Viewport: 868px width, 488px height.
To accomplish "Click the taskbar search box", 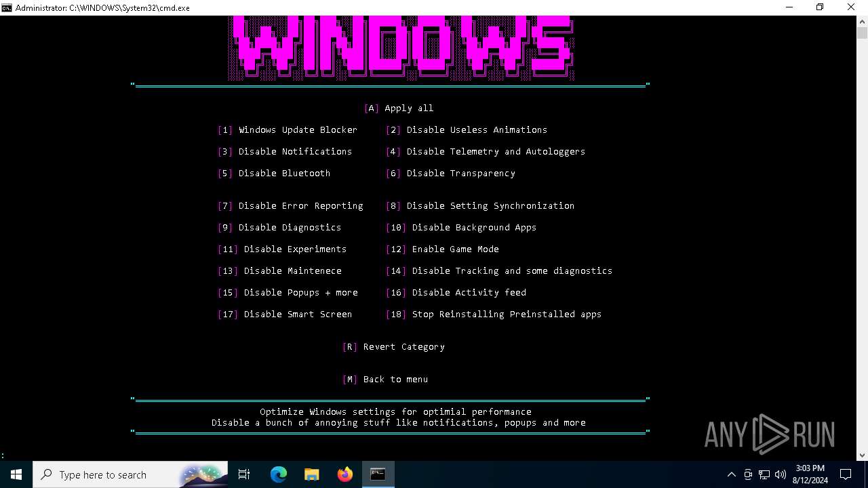I will pos(131,474).
